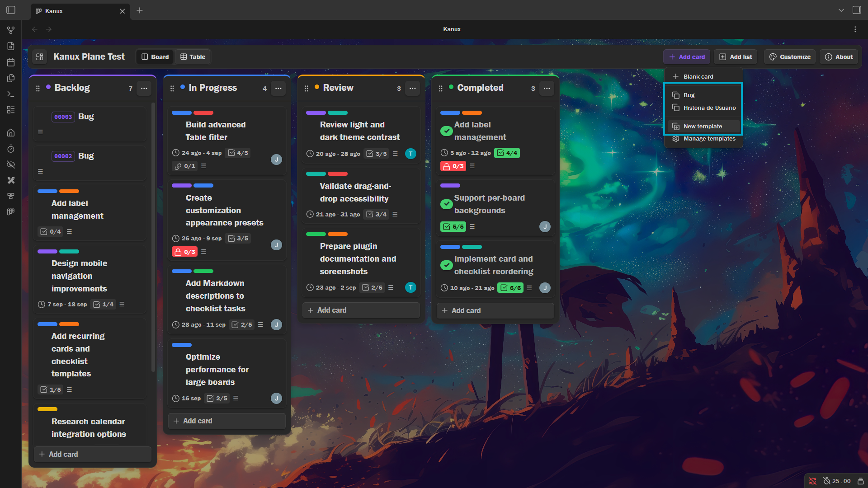Click the Kanux tab in the tab bar
868x488 pixels.
click(x=80, y=11)
